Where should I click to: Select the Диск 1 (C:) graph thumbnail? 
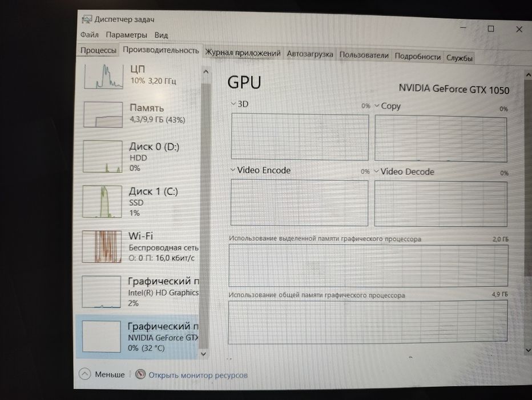103,202
